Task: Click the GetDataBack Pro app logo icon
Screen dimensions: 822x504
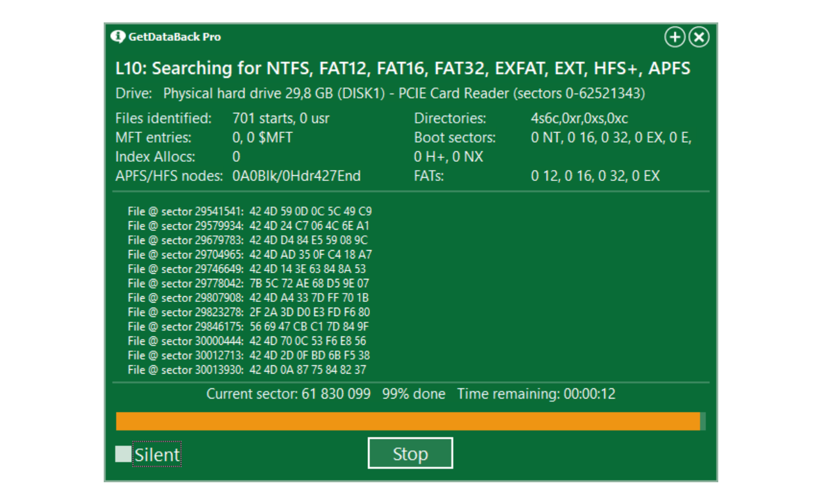Action: [117, 36]
